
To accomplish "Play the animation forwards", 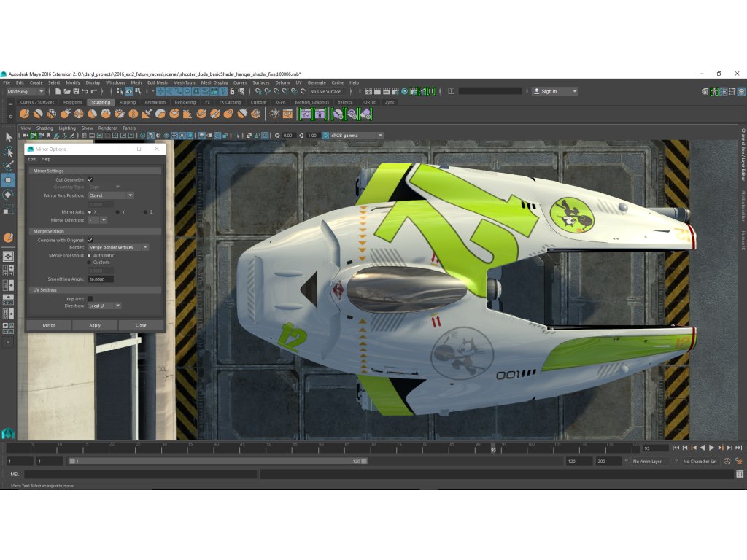I will point(712,448).
